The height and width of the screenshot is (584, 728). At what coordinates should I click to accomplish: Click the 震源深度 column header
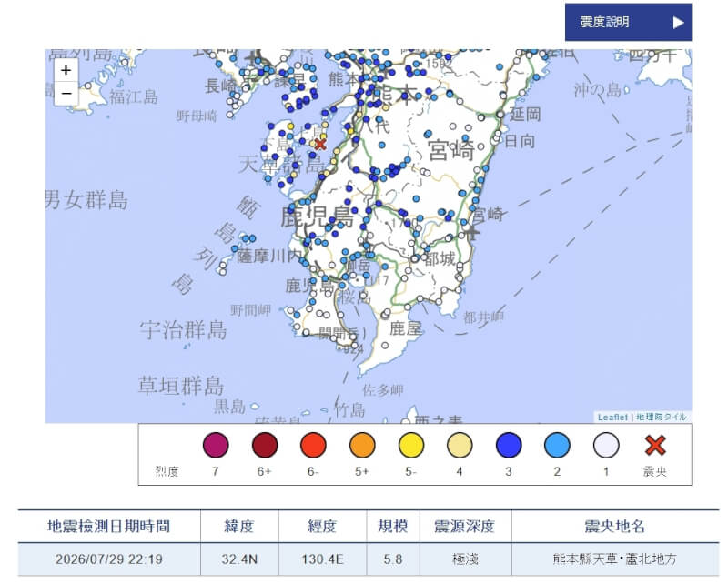click(465, 527)
